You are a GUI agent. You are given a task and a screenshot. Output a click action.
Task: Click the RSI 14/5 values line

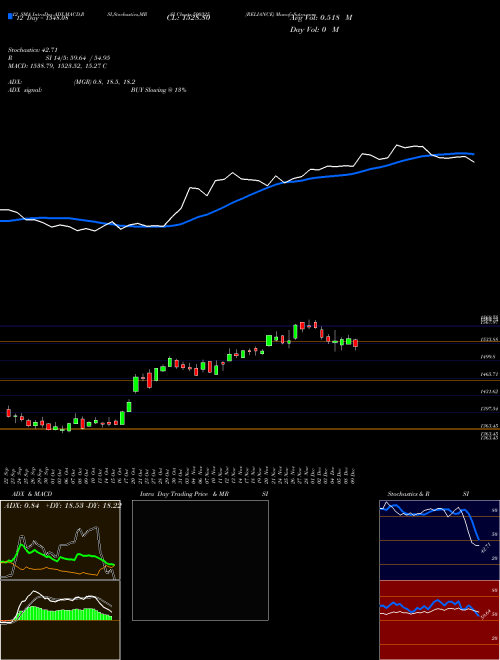pyautogui.click(x=59, y=58)
